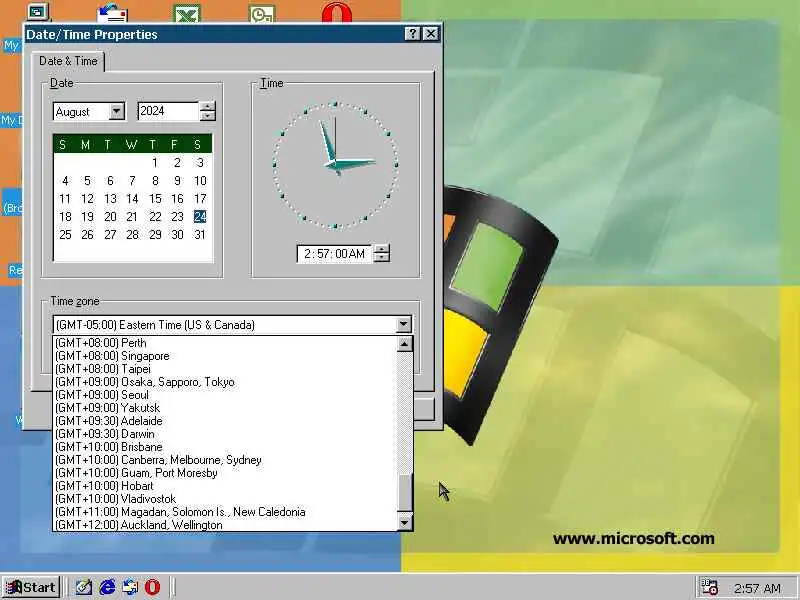Click the time zone list scrollbar thumb
The height and width of the screenshot is (600, 800).
(405, 492)
